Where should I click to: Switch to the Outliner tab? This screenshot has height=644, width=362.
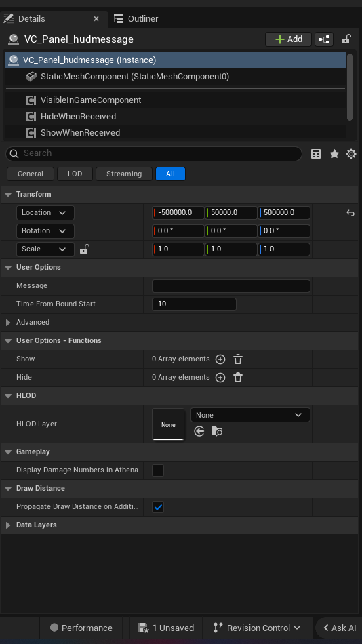136,19
